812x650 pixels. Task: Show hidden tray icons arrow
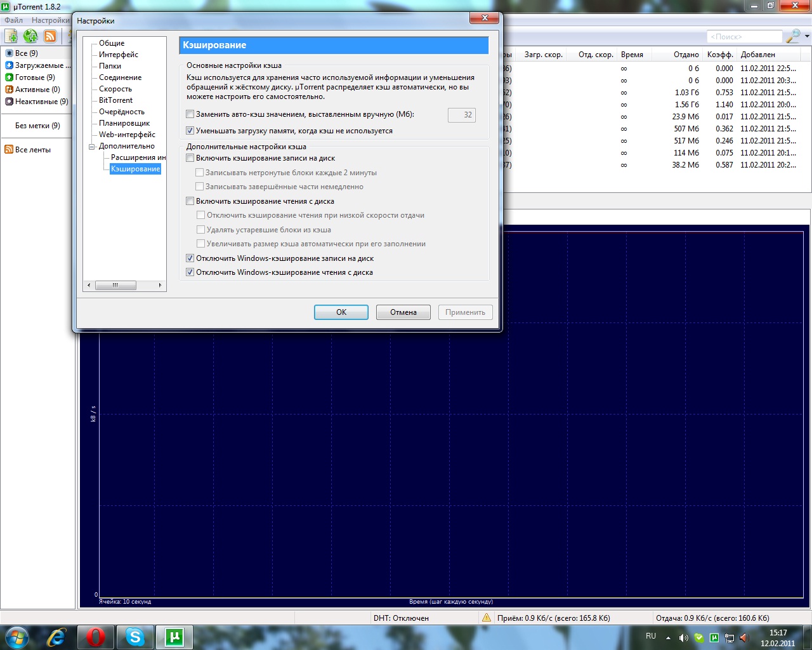pos(668,638)
